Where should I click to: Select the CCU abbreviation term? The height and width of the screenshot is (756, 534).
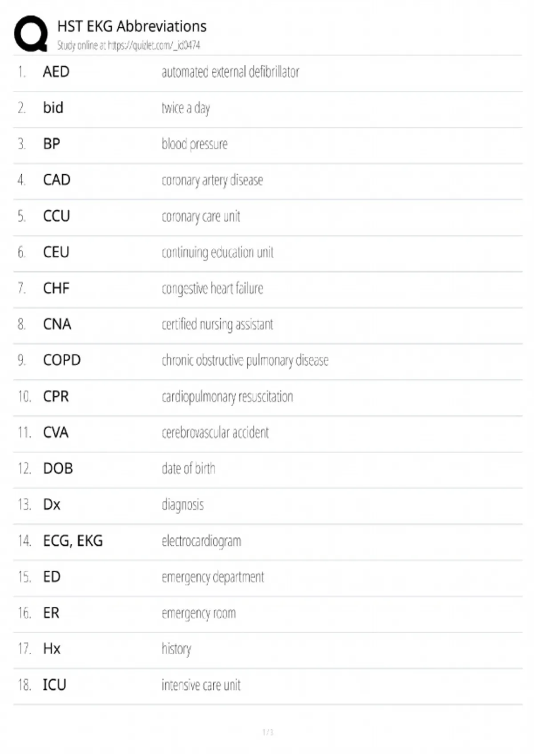(x=57, y=216)
